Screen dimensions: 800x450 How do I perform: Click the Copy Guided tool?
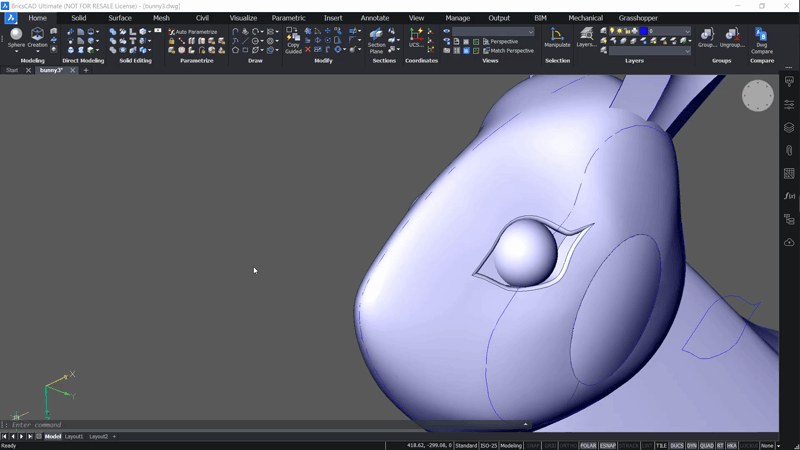point(293,41)
